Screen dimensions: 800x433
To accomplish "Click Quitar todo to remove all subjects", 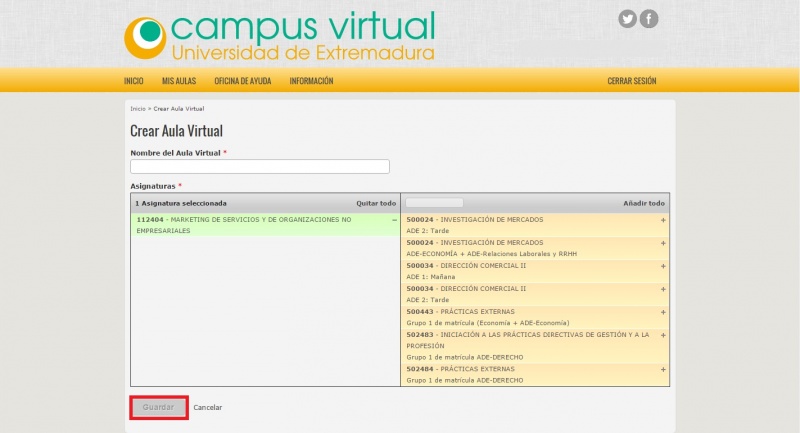I will (x=376, y=203).
